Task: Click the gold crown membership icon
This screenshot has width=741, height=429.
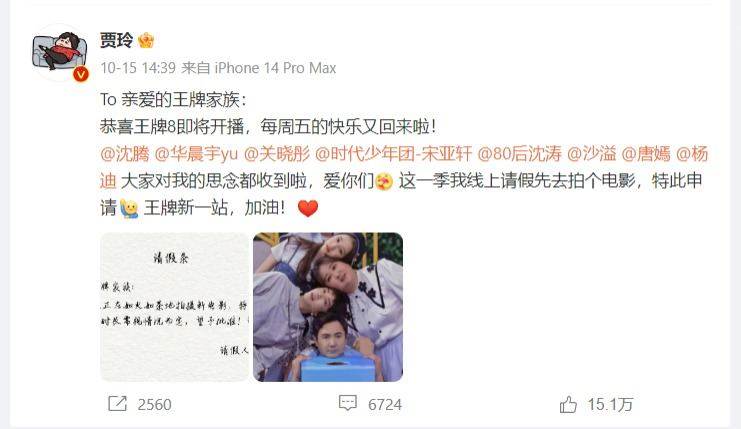Action: 146,41
